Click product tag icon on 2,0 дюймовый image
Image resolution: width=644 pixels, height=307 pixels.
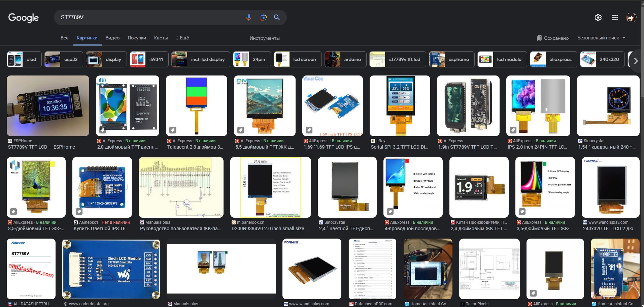[102, 130]
